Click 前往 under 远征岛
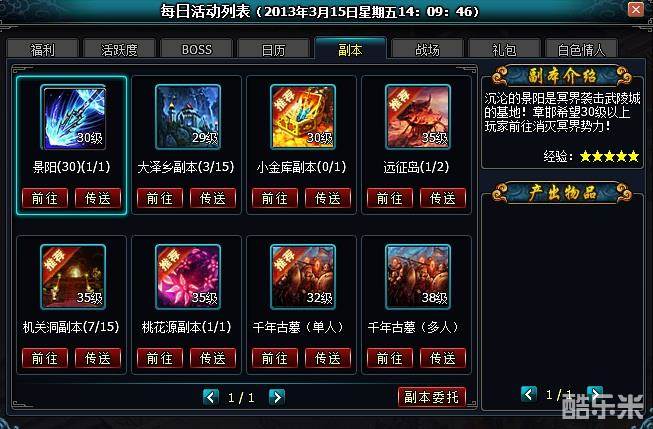Screen dimensions: 653x429 tap(390, 198)
